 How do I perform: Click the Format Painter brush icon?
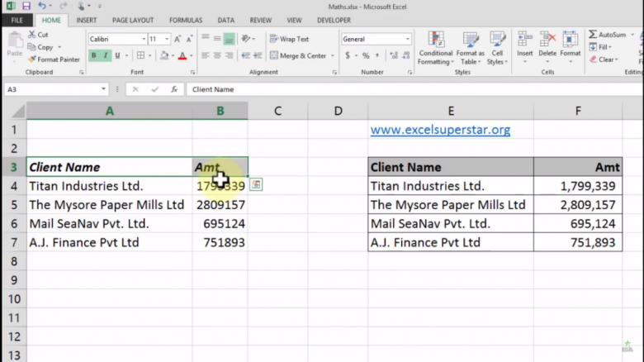pos(32,60)
